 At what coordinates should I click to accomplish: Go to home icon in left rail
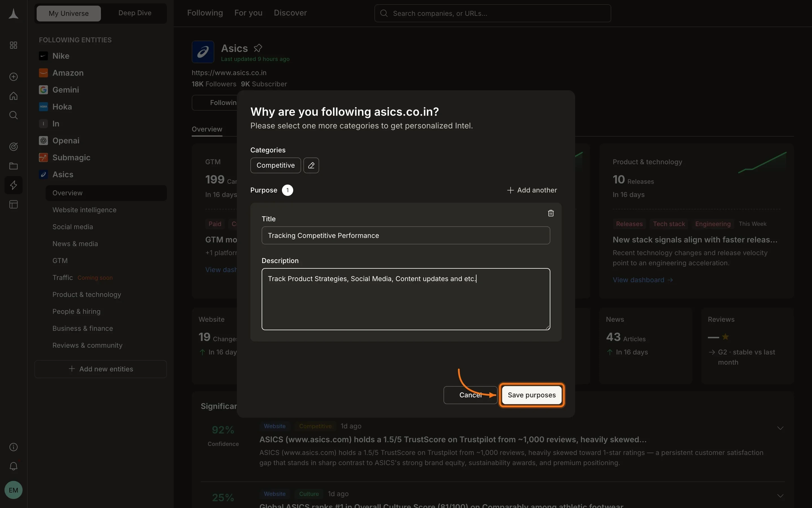click(x=14, y=96)
